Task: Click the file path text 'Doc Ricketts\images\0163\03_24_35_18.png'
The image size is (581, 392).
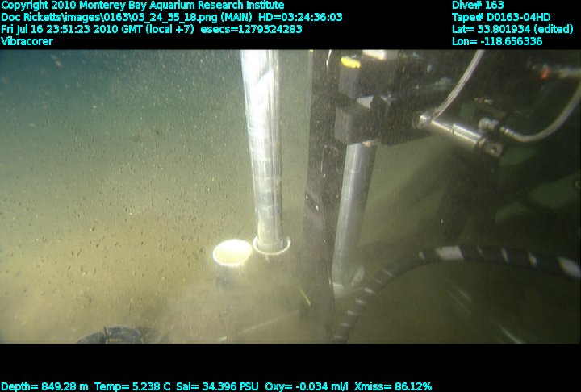Action: pos(109,18)
